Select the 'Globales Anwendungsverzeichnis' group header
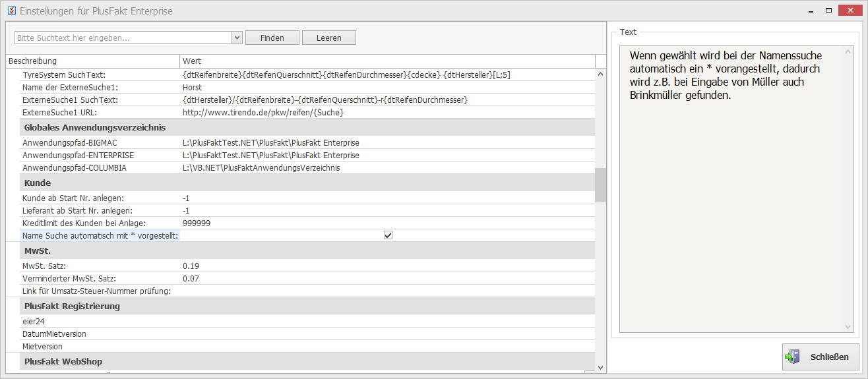This screenshot has width=868, height=379. pos(307,127)
